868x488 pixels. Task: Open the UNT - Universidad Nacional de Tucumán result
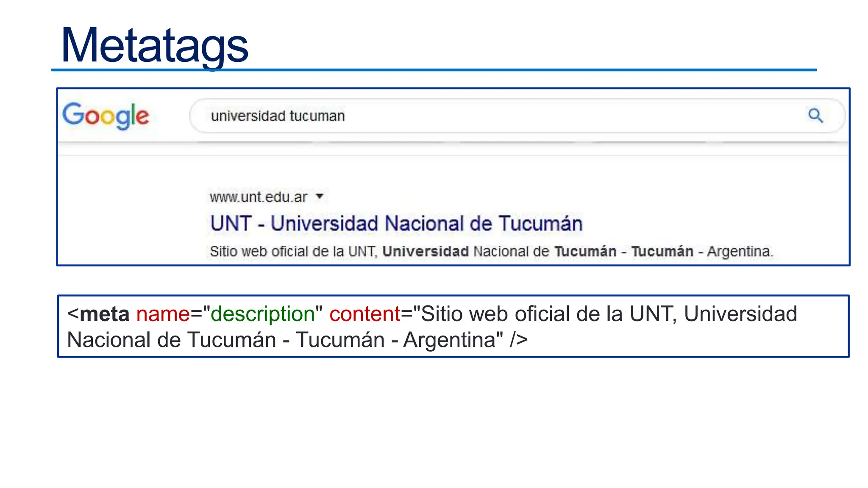396,223
